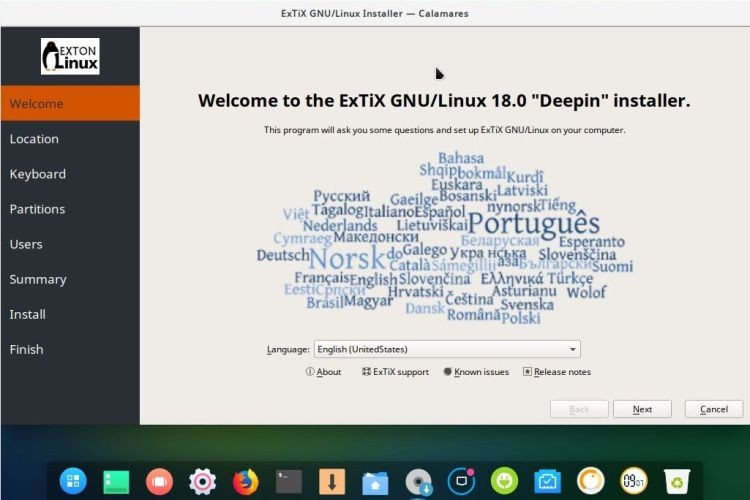Click the green power plug dock icon
This screenshot has height=500, width=750.
(x=504, y=480)
